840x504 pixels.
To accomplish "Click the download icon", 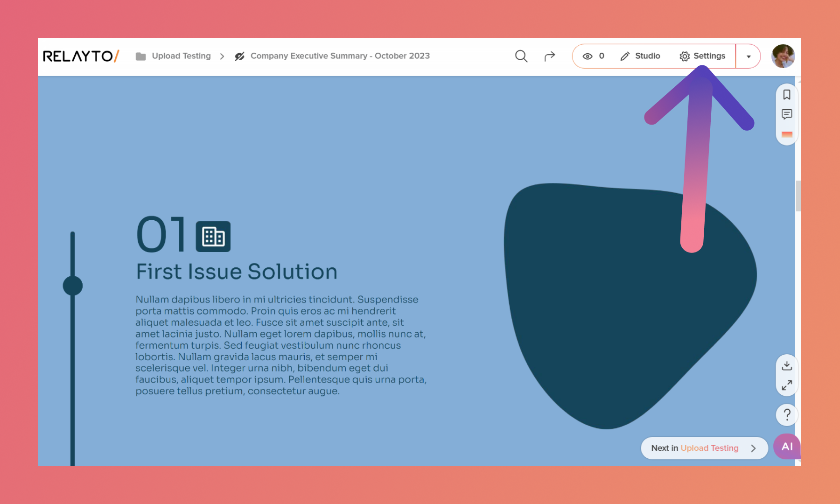I will [x=787, y=365].
